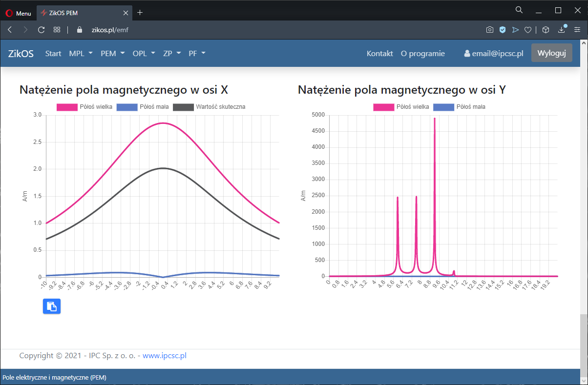Reload the zikos.pl page
Screen dimensions: 588x385
[42, 30]
